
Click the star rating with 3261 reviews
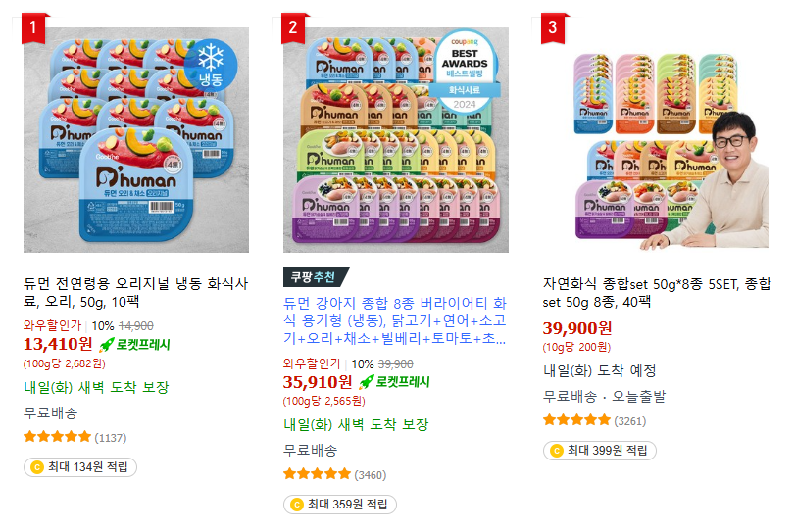pyautogui.click(x=576, y=420)
